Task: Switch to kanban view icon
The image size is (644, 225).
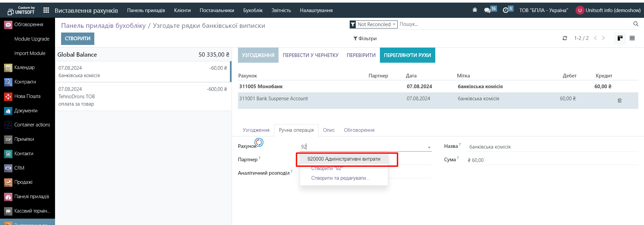Action: (620, 38)
